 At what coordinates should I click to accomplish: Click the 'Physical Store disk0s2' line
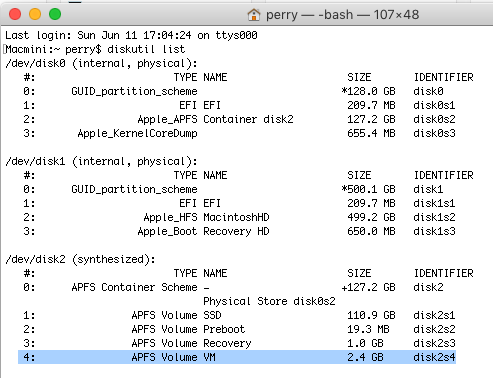click(x=269, y=301)
